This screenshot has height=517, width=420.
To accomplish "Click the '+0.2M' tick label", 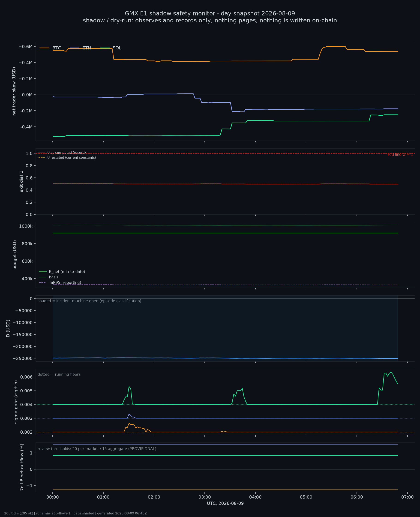I will pyautogui.click(x=25, y=79).
